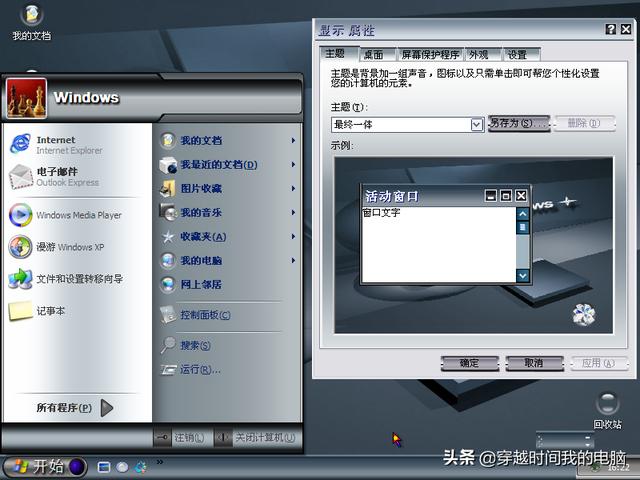Click the third quick launch icon
The height and width of the screenshot is (480, 640).
[x=140, y=467]
